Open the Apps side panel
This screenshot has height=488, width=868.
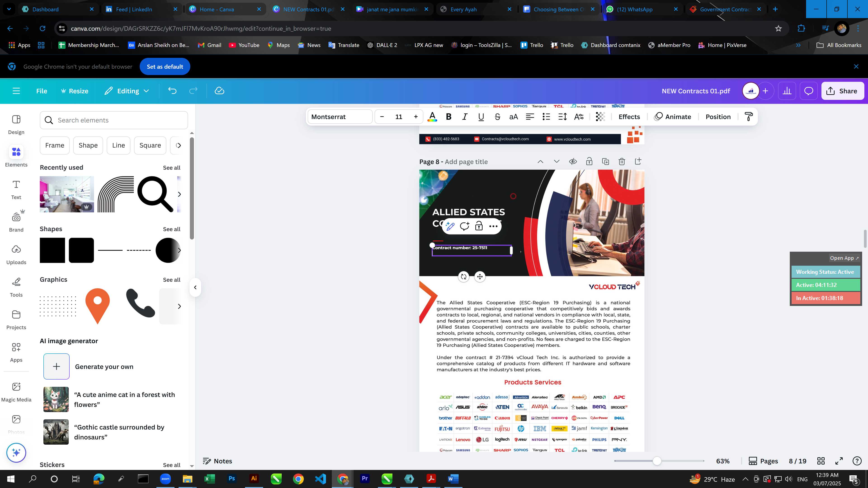coord(16,353)
